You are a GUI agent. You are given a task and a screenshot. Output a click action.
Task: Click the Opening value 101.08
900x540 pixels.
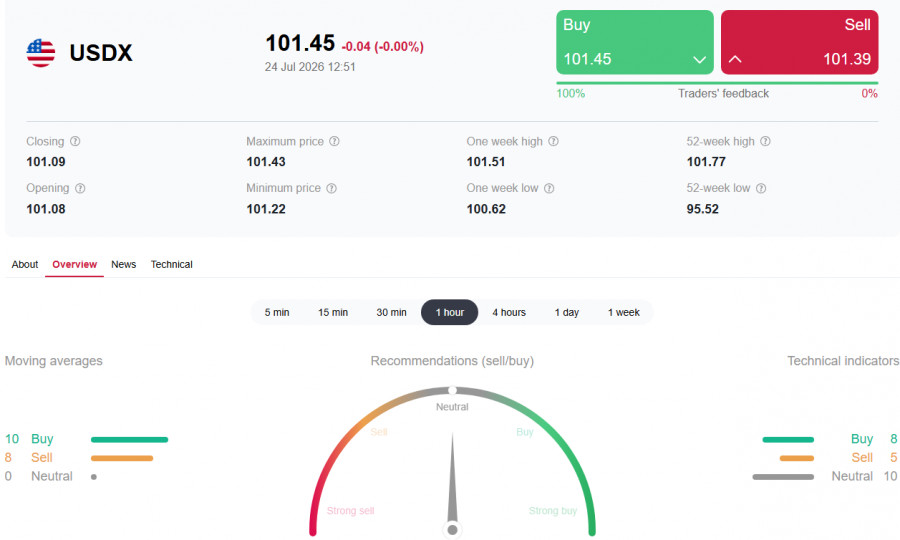pos(46,209)
